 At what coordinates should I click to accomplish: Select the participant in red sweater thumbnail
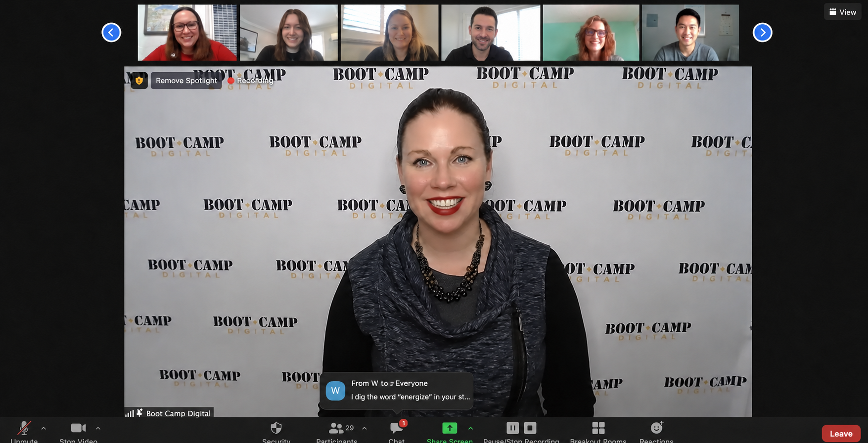coord(187,33)
